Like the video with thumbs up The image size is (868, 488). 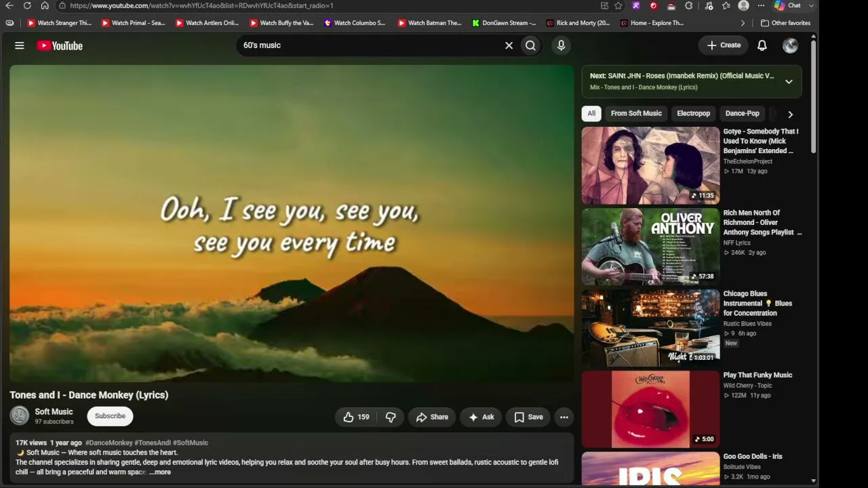click(356, 417)
